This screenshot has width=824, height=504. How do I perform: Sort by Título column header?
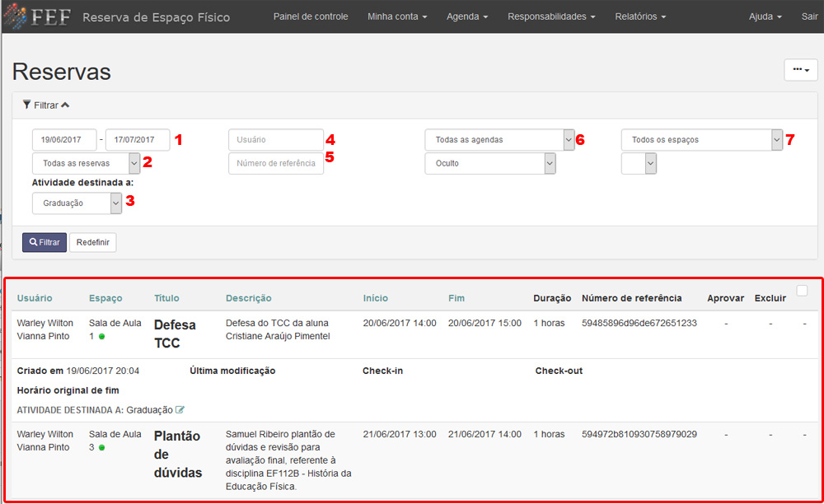166,297
